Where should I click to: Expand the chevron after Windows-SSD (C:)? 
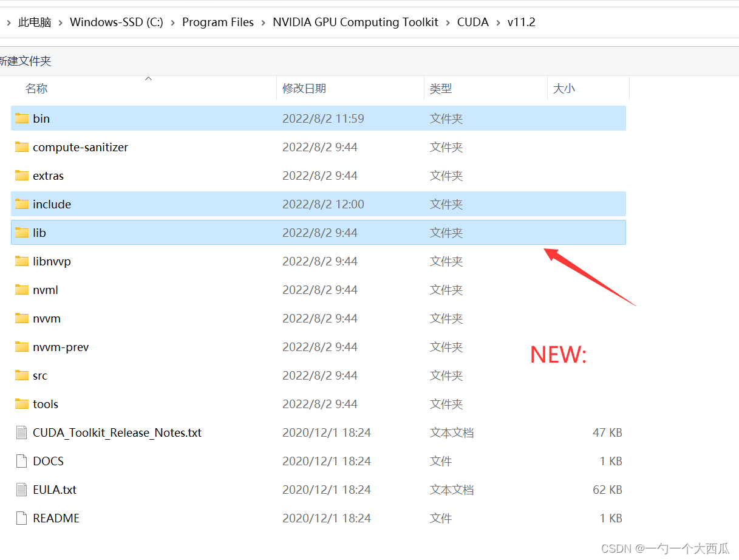point(173,22)
